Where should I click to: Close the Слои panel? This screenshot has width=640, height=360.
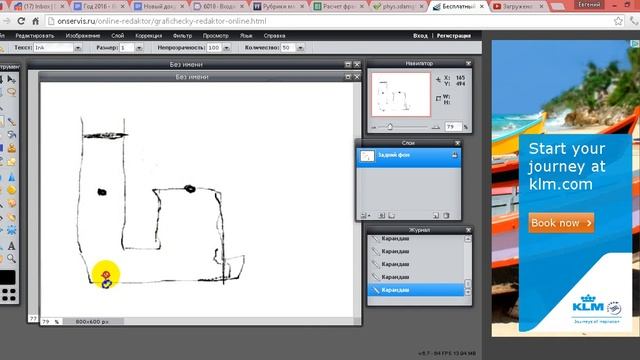(x=457, y=143)
